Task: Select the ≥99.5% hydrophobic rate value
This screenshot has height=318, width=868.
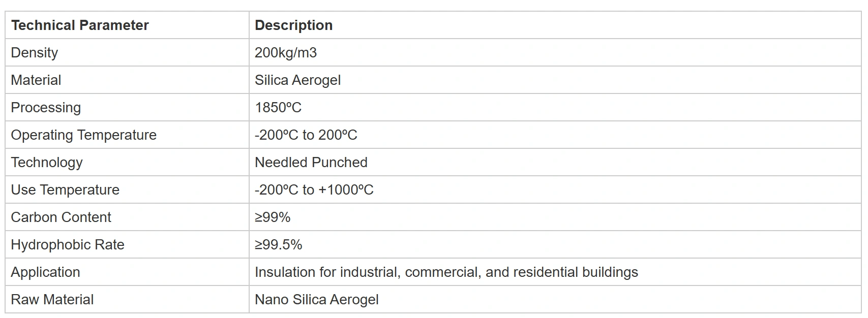Action: pyautogui.click(x=278, y=245)
